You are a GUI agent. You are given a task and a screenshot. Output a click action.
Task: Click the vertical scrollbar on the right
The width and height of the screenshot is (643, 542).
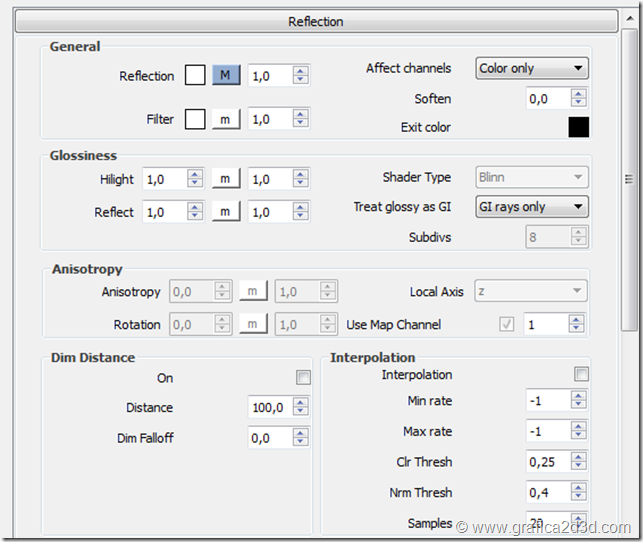point(629,180)
